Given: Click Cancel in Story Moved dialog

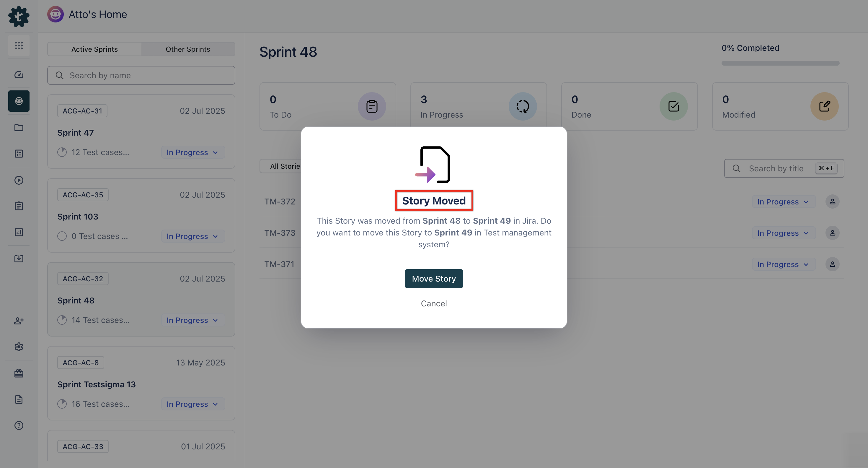Looking at the screenshot, I should tap(434, 303).
